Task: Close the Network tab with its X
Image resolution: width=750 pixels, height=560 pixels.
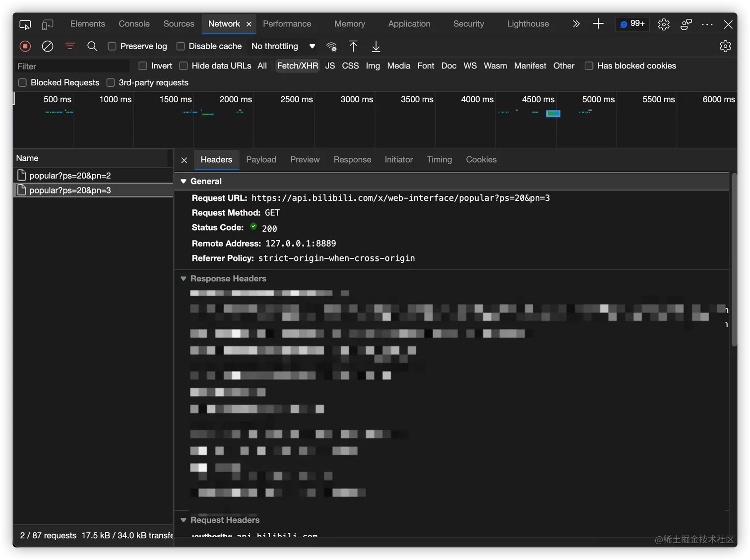Action: [249, 24]
